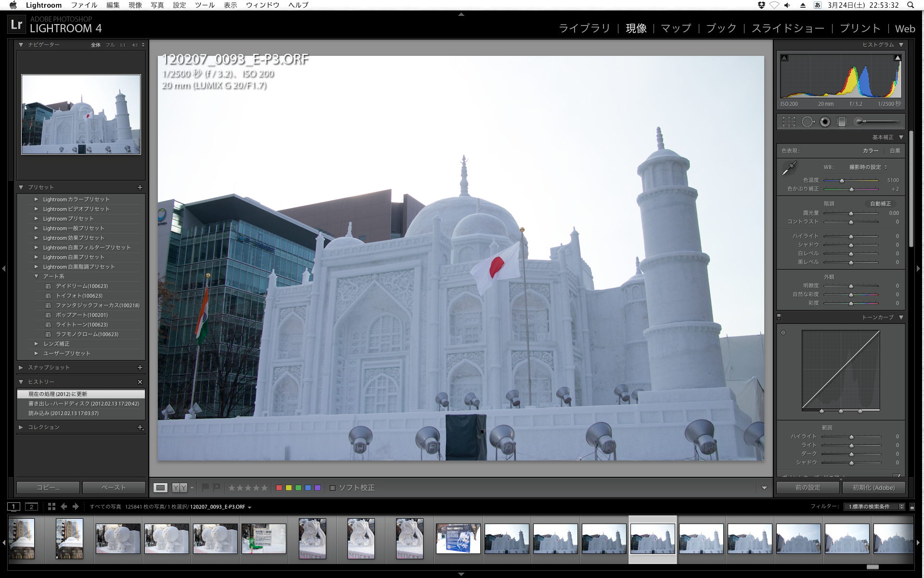Screen dimensions: 924x578
Task: Select the Crop Overlay tool
Action: (789, 122)
